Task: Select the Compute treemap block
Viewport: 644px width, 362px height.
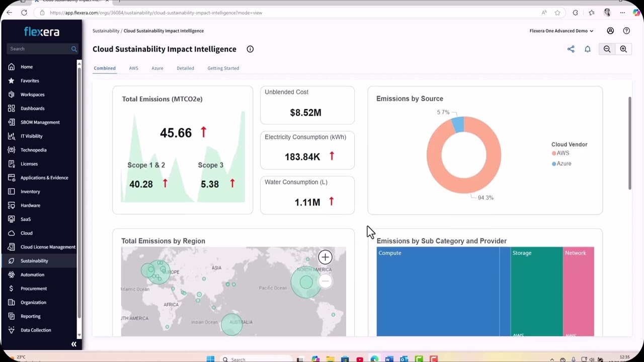Action: (x=438, y=292)
